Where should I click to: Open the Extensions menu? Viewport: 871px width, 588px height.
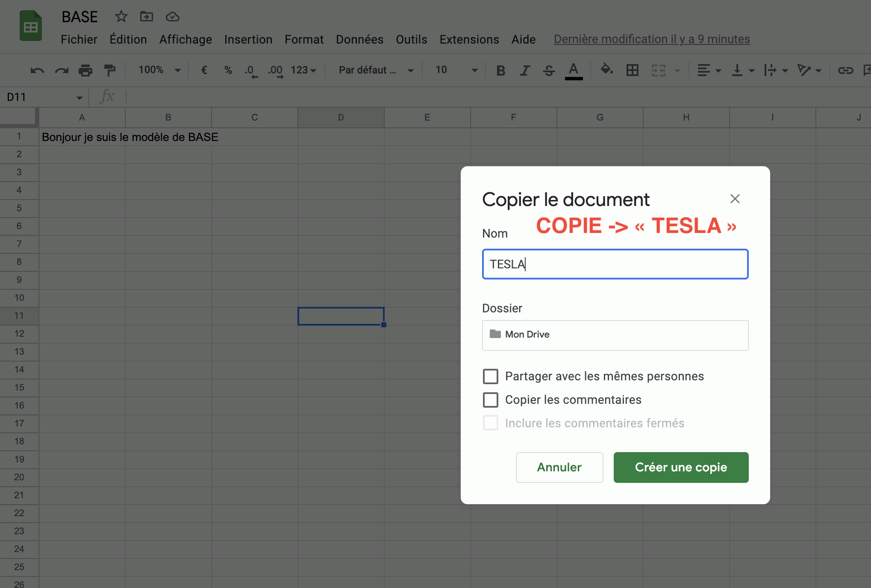click(x=469, y=39)
